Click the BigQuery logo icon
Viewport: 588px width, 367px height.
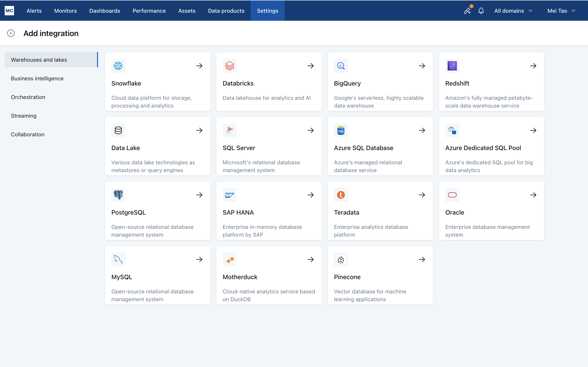click(x=341, y=66)
